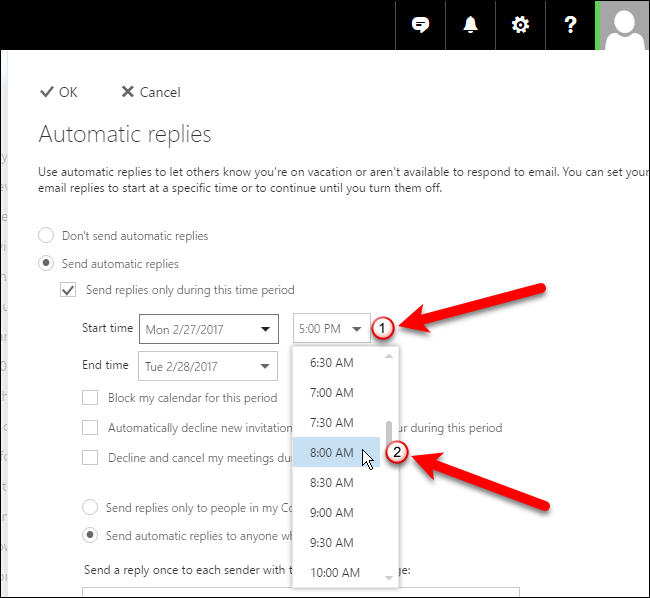Click the OK checkmark icon
650x598 pixels.
46,92
